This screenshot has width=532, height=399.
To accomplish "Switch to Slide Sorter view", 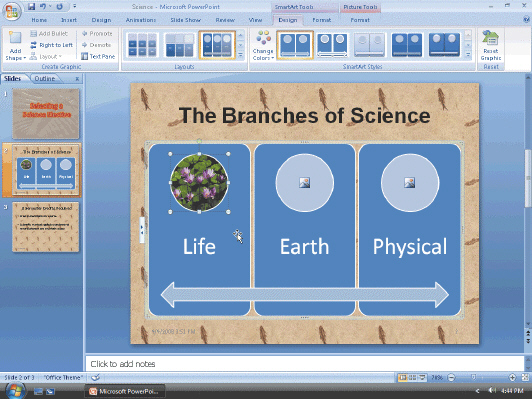I will pyautogui.click(x=413, y=377).
